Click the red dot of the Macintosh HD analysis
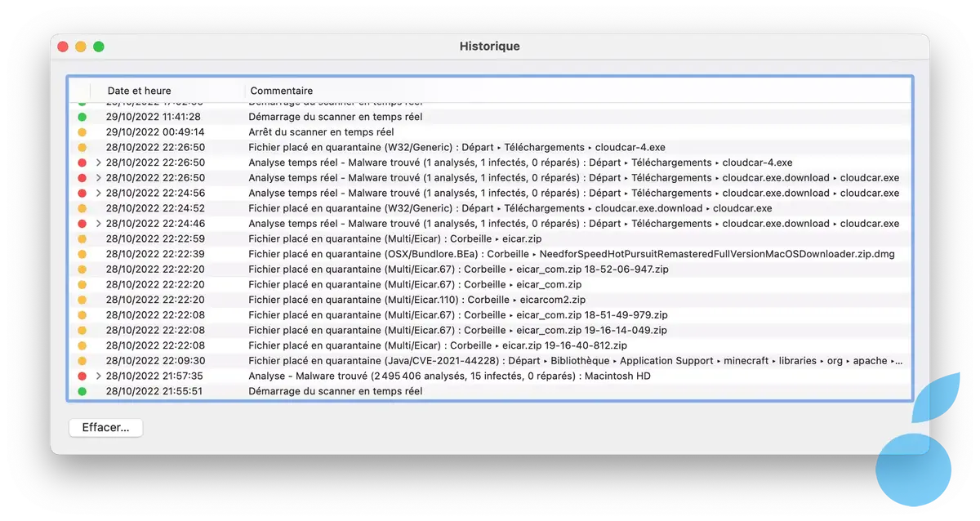This screenshot has width=980, height=521. pyautogui.click(x=82, y=376)
